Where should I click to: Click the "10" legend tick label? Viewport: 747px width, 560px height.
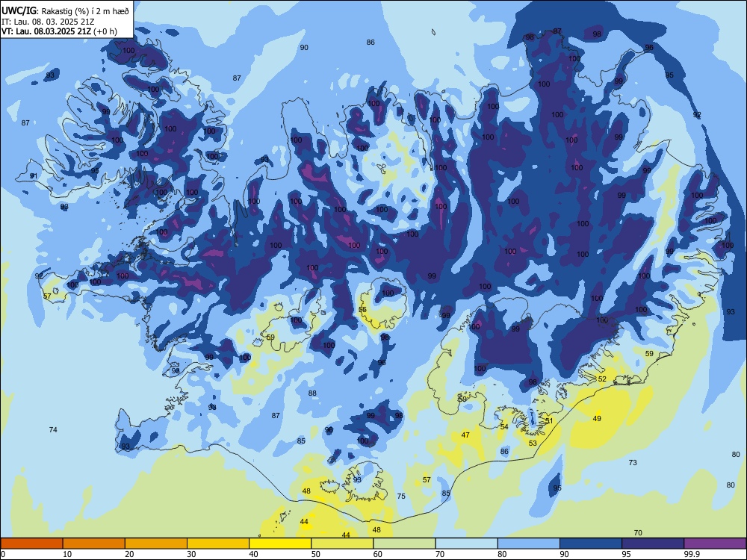pos(67,554)
